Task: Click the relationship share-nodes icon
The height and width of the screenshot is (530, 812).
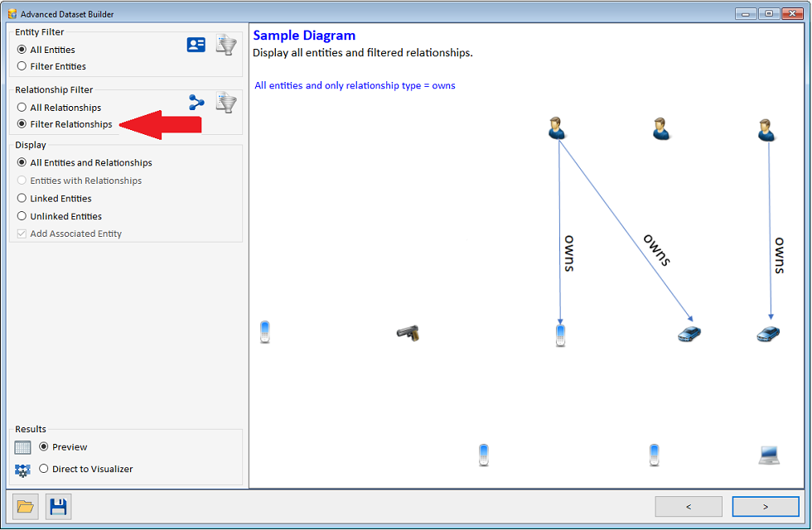Action: click(x=196, y=103)
